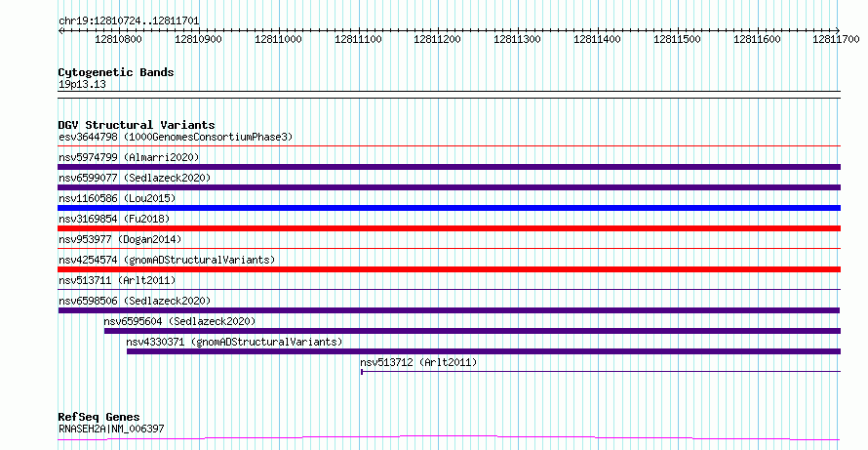Click the black 19p13.13 cytogenetic band line
The width and height of the screenshot is (868, 450).
tap(449, 95)
